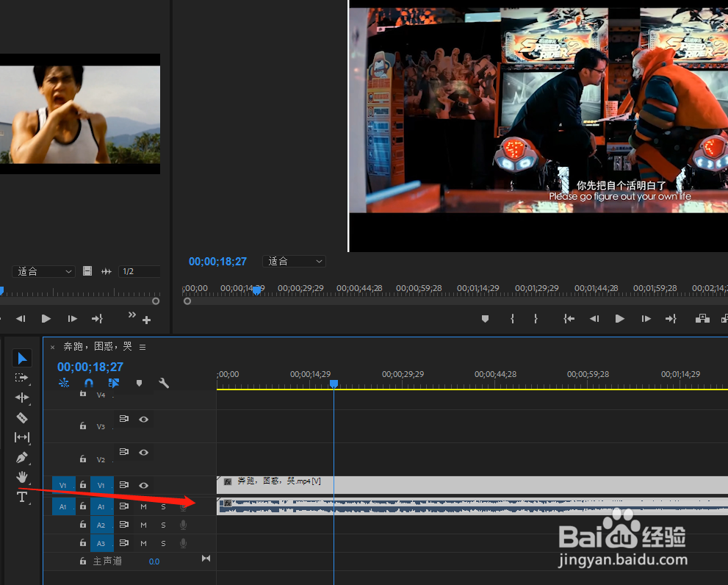Open source monitor zoom dropdown 适合

pyautogui.click(x=43, y=271)
